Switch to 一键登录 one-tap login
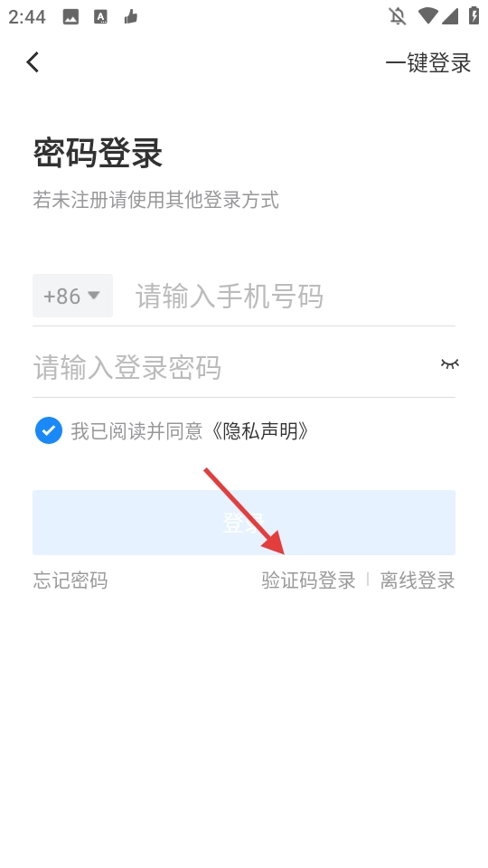The image size is (488, 868). pyautogui.click(x=428, y=62)
